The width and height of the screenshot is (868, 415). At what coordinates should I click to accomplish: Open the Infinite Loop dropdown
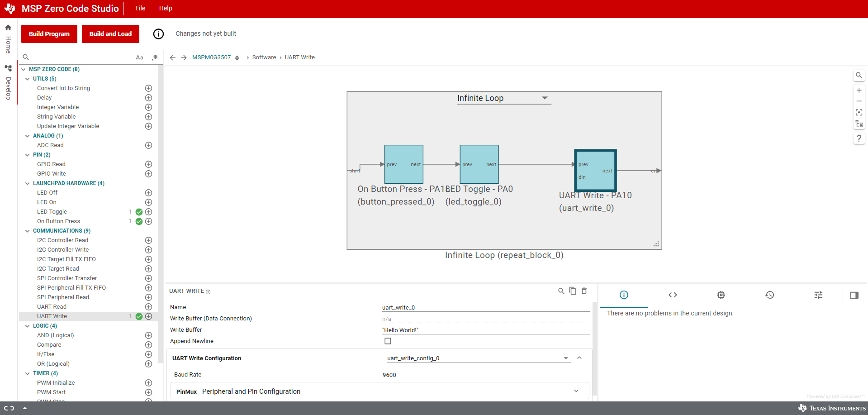pyautogui.click(x=544, y=98)
